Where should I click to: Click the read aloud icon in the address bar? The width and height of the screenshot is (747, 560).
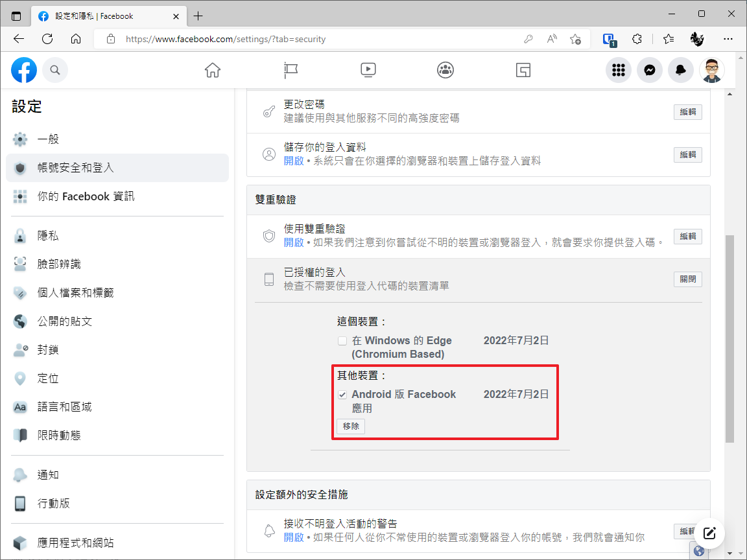(x=552, y=39)
